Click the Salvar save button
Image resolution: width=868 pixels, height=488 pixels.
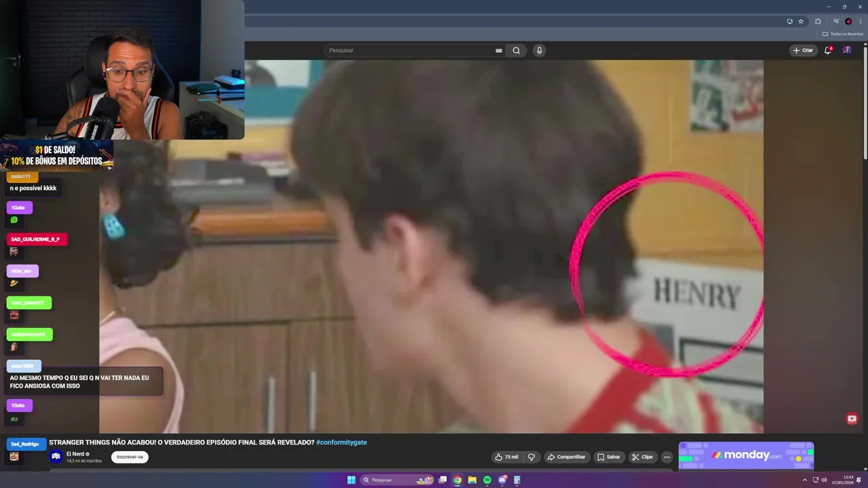608,457
